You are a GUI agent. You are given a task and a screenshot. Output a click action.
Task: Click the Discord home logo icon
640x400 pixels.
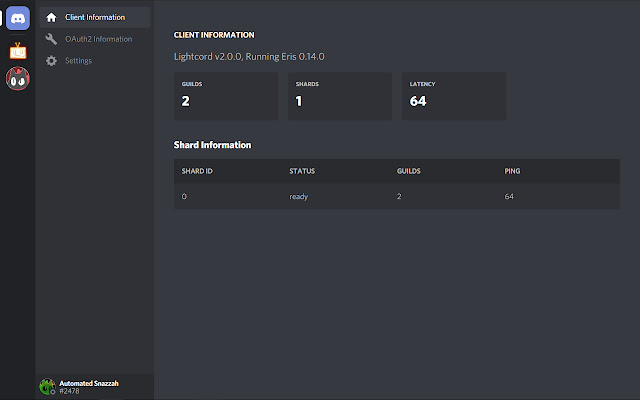pyautogui.click(x=18, y=18)
